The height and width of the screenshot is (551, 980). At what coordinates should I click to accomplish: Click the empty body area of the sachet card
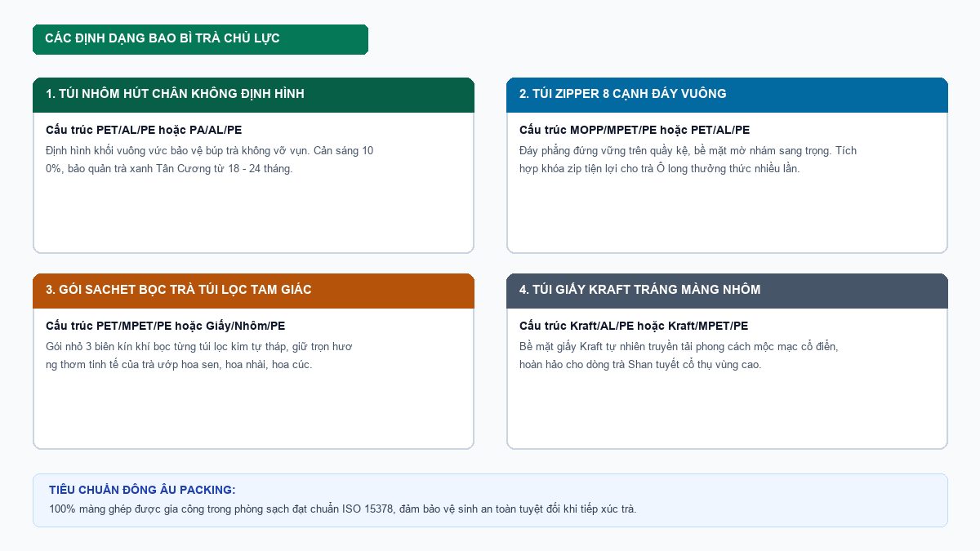coord(253,410)
